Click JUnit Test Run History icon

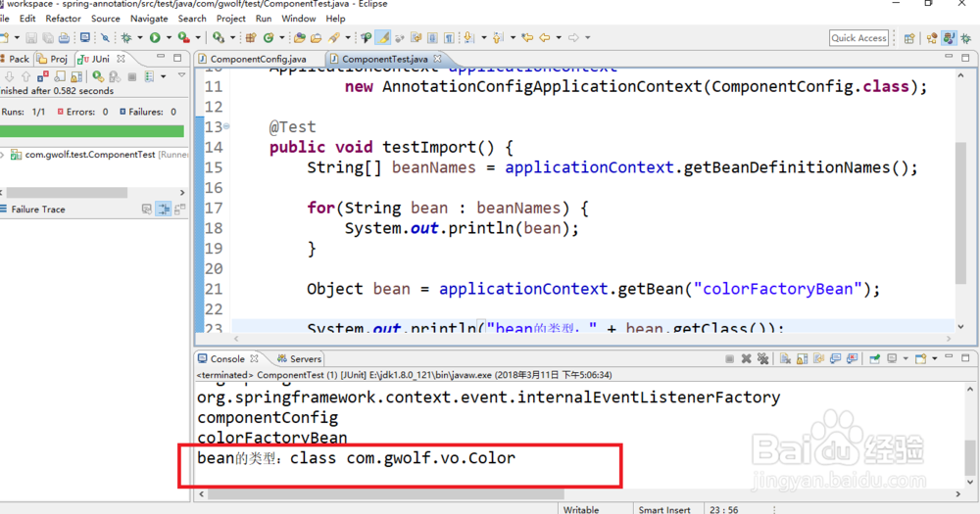pos(149,76)
